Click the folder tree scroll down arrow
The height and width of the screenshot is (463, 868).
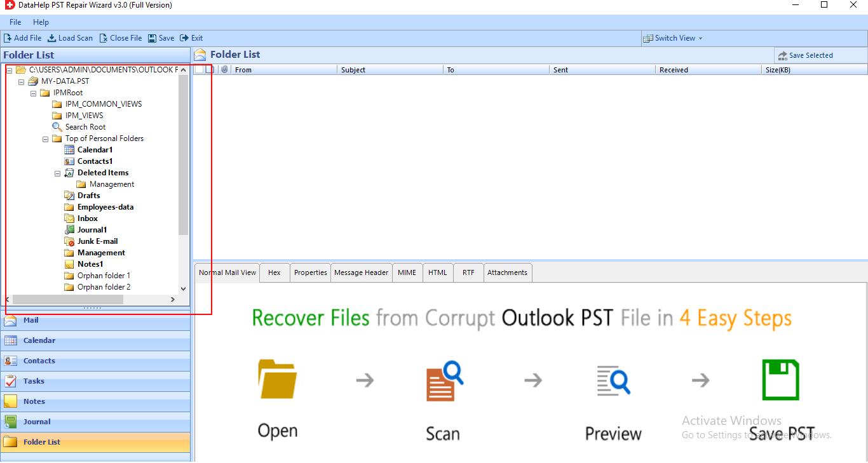184,288
